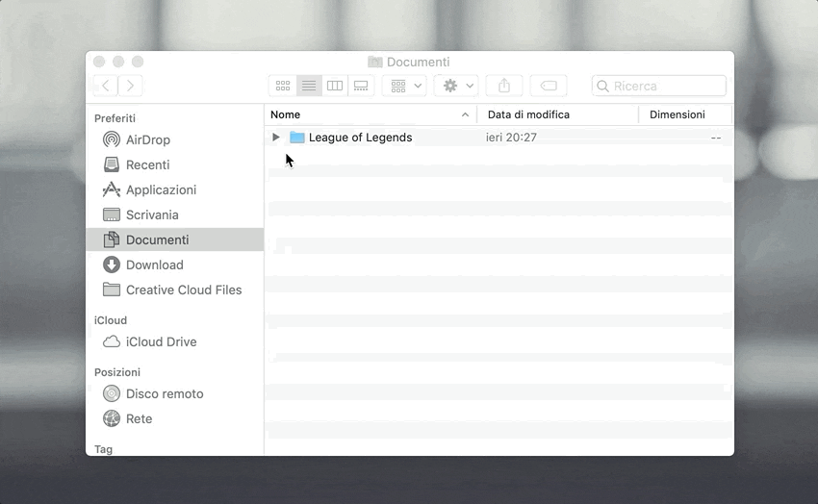Click the Download arrow icon
The width and height of the screenshot is (818, 504).
[x=111, y=265]
